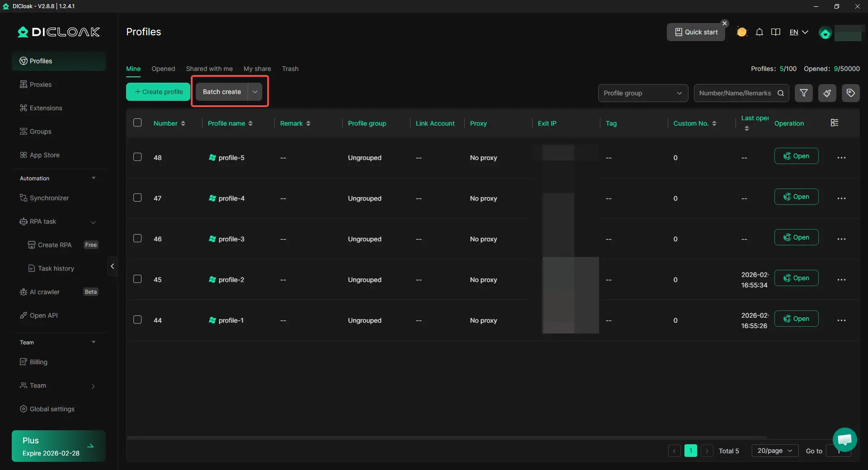Click the Number/Name/Remarks search field
This screenshot has height=470, width=868.
735,93
